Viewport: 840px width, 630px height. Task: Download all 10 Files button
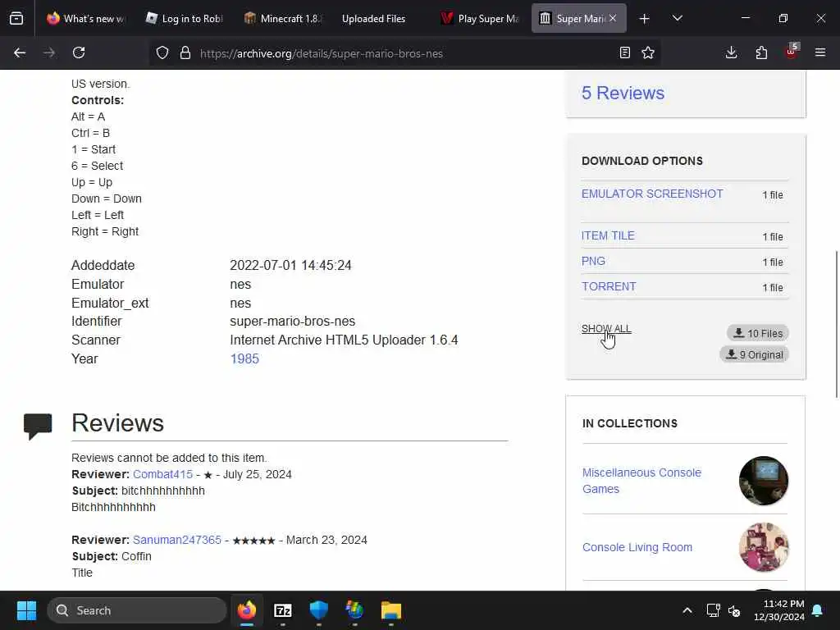(757, 333)
